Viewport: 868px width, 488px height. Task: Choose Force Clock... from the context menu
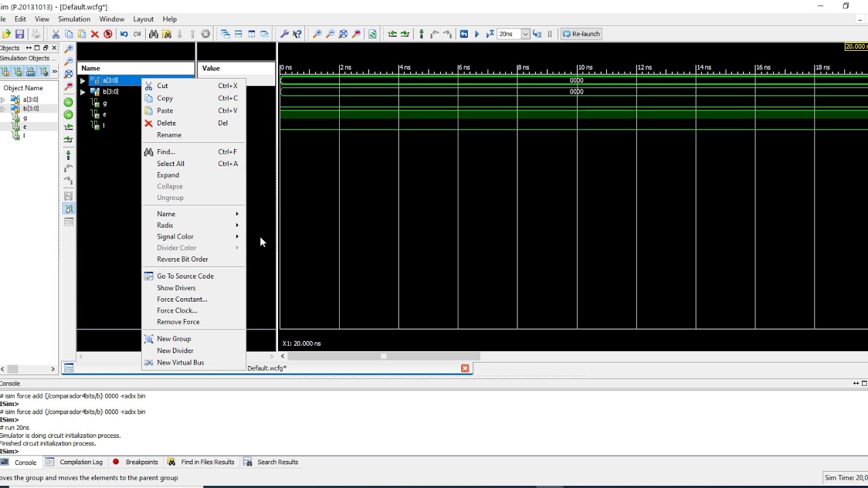click(193, 310)
